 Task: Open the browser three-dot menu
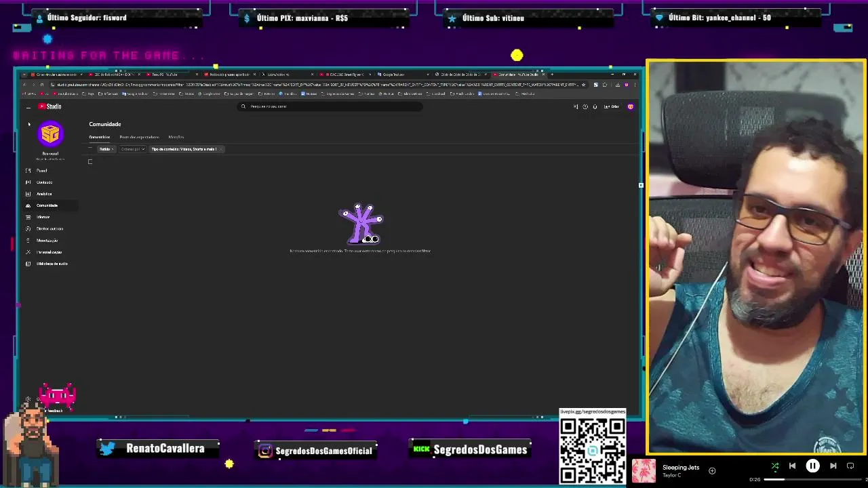(635, 85)
